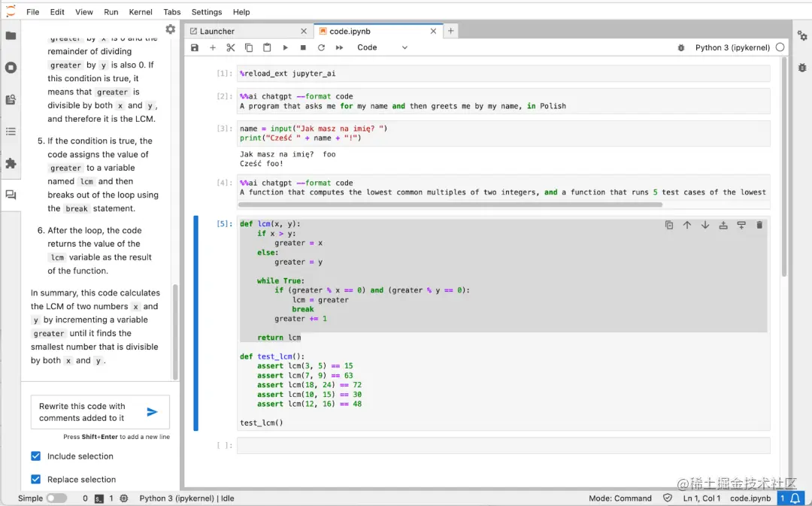Open the Tabs menu
Viewport: 812px width, 506px height.
click(172, 12)
